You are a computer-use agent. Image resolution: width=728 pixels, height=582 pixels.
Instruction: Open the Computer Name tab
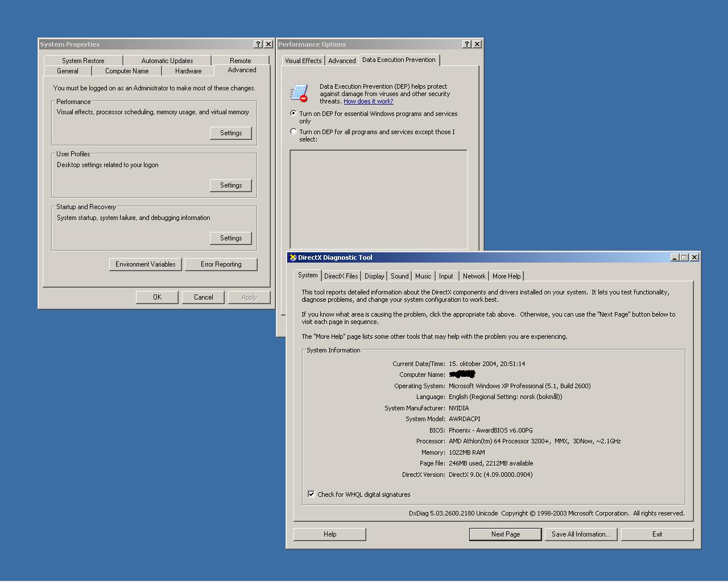point(127,71)
